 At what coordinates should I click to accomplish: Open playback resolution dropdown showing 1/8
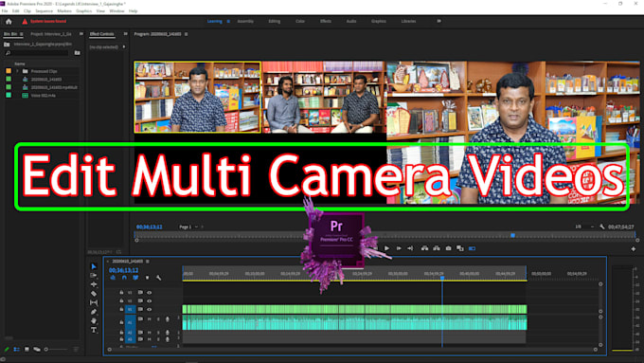pyautogui.click(x=584, y=227)
